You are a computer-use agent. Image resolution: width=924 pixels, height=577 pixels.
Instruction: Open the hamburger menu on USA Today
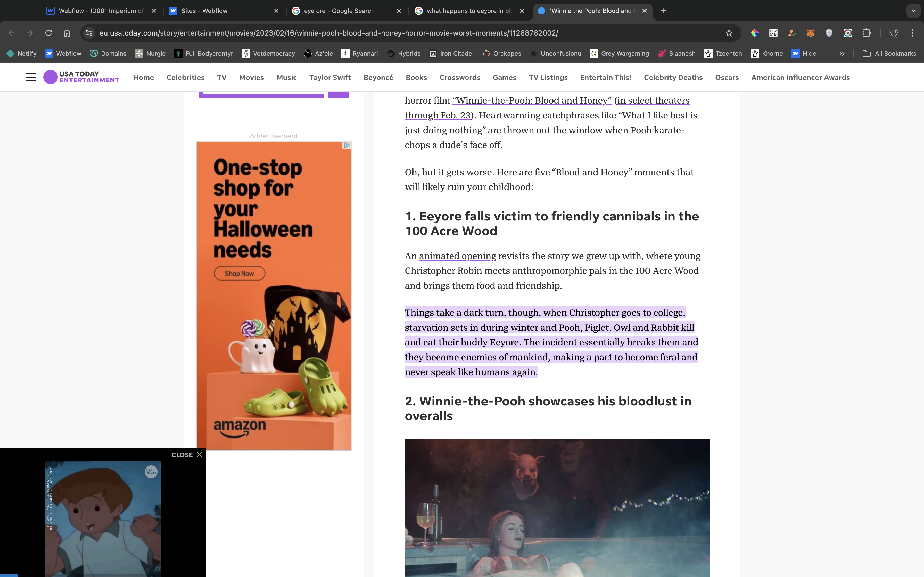[31, 77]
